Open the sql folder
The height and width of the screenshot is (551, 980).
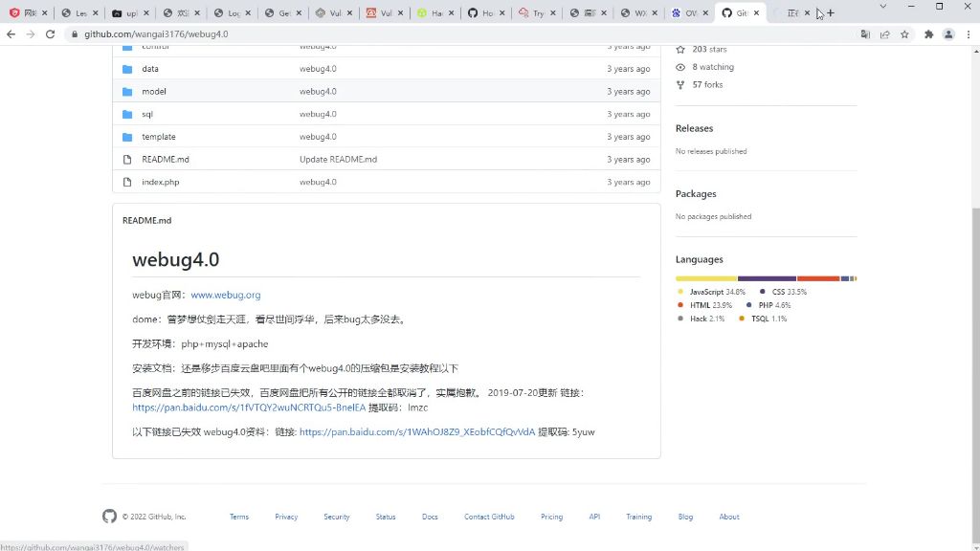pyautogui.click(x=146, y=115)
